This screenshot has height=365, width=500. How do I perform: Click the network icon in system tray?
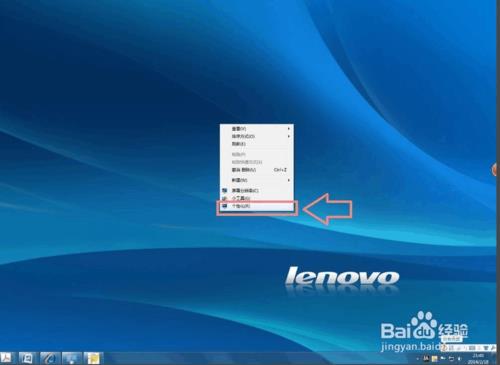point(451,359)
